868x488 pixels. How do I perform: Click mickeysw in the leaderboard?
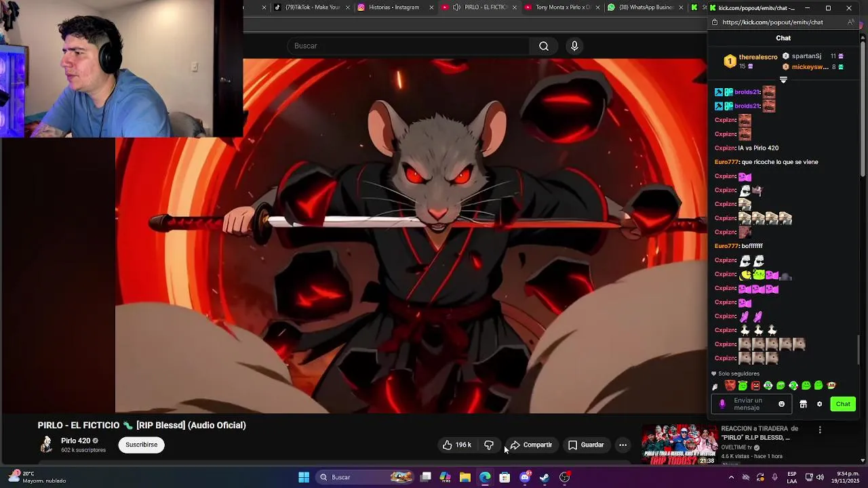tap(810, 67)
